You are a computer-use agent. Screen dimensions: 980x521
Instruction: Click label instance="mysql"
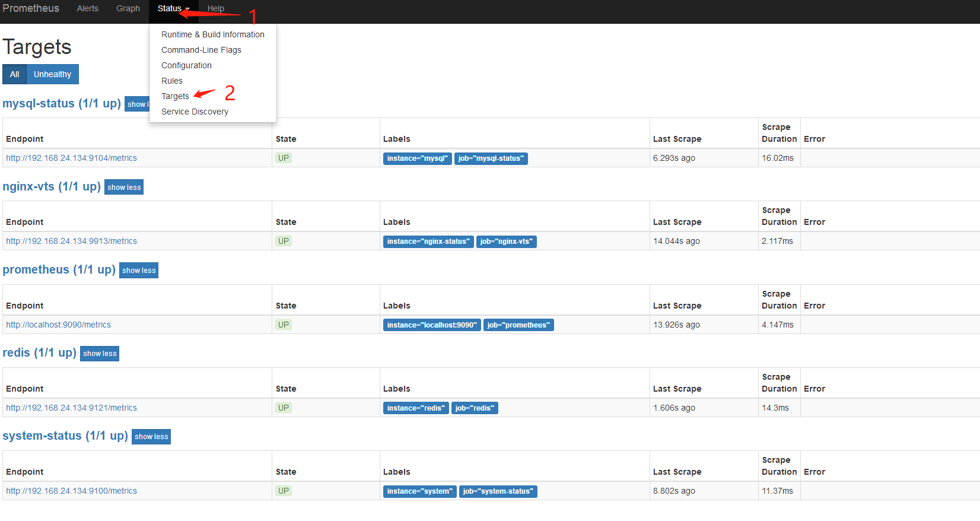418,158
